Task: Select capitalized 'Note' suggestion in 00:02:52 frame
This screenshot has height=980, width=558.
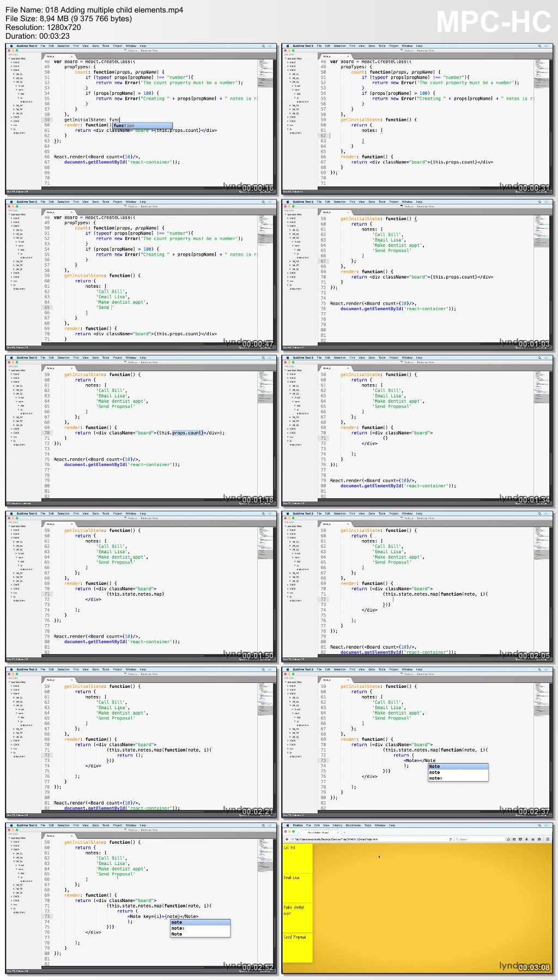Action: pos(200,934)
